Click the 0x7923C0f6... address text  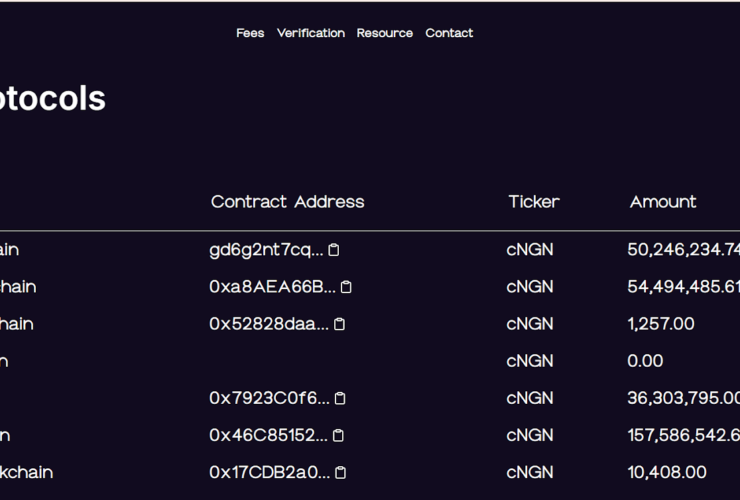pyautogui.click(x=269, y=398)
